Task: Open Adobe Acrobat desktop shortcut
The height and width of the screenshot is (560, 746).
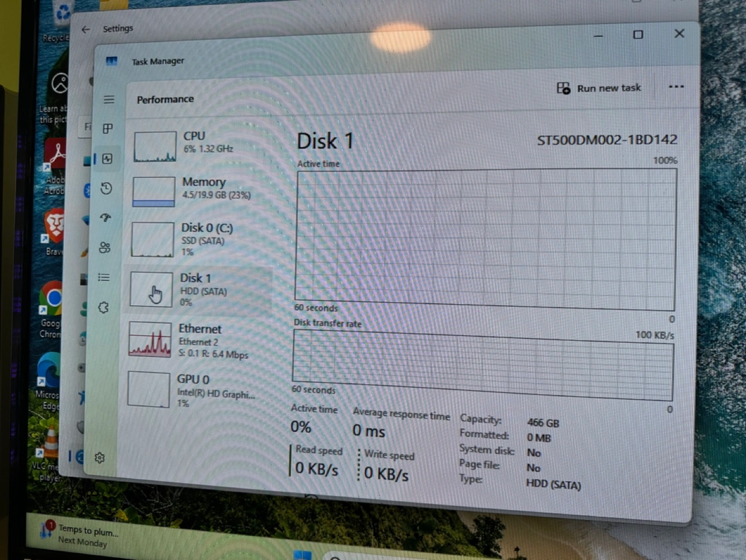Action: (55, 167)
